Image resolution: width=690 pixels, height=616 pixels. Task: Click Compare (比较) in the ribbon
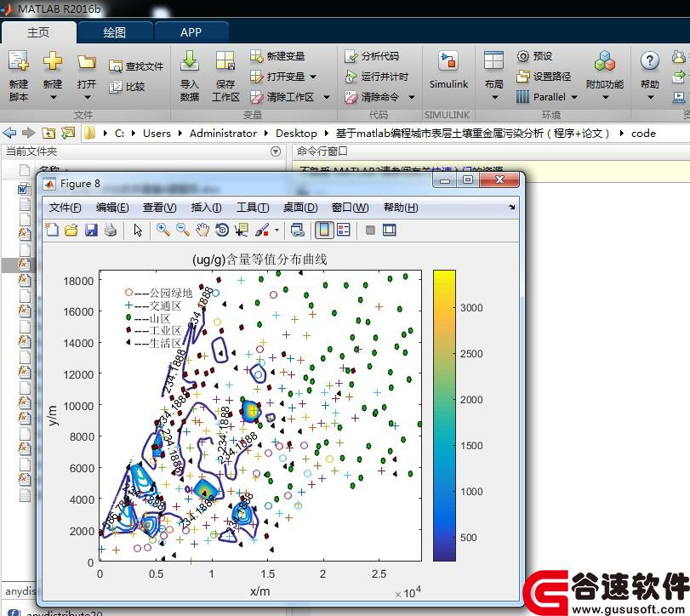127,87
